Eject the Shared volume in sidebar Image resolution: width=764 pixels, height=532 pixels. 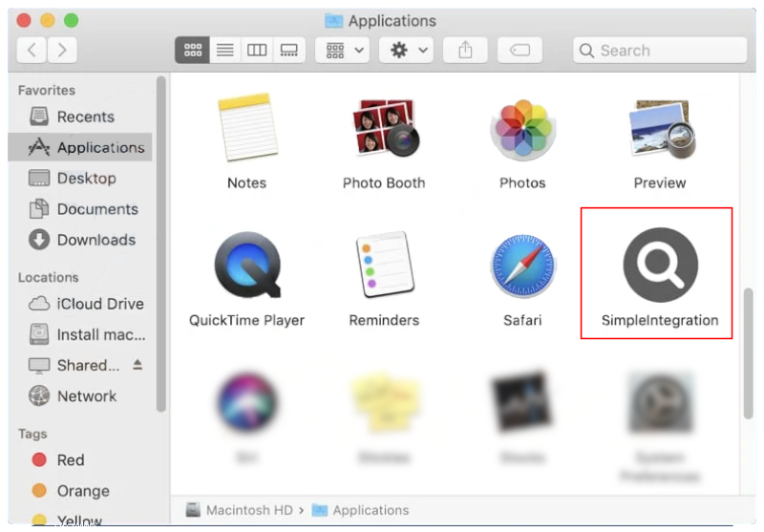138,365
